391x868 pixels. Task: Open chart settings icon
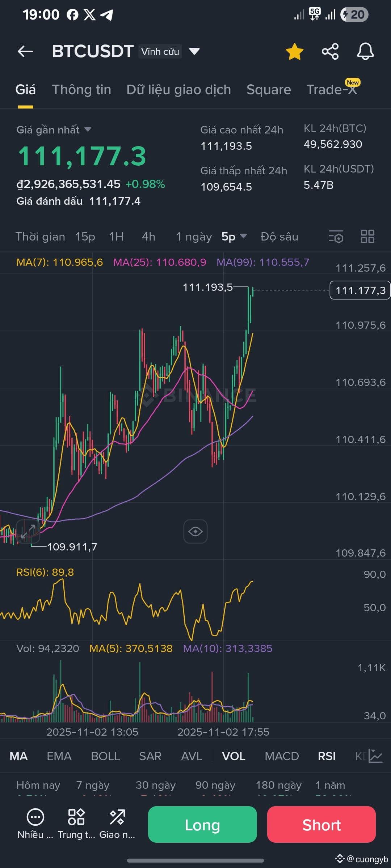pos(336,237)
